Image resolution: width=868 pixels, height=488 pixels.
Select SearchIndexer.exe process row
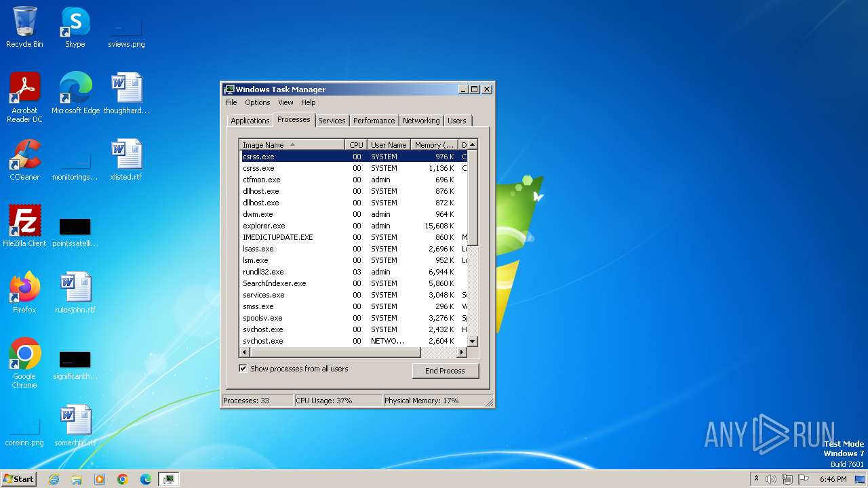pos(353,283)
